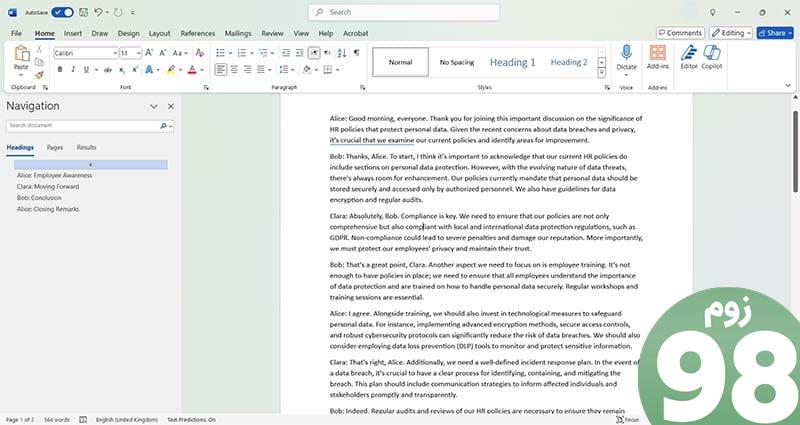This screenshot has width=800, height=425.
Task: Click the Sort A-Z icon
Action: [342, 53]
